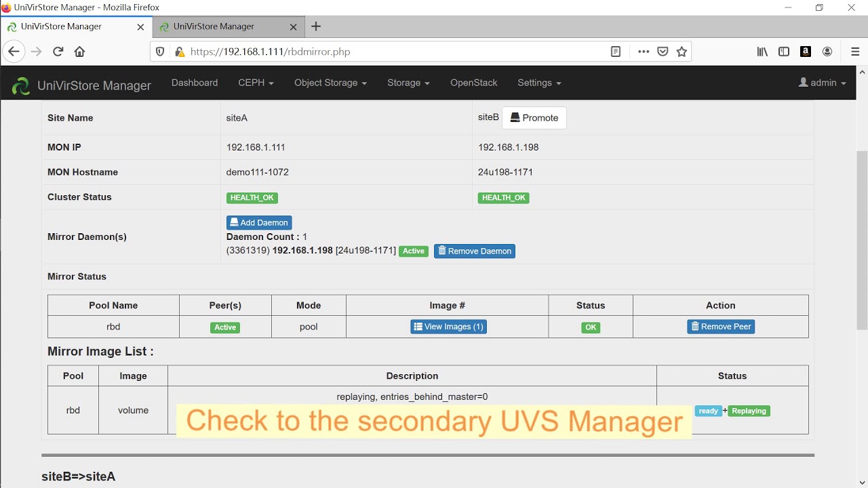Click the daemon Active badge
Viewport: 868px width, 488px height.
coord(414,251)
